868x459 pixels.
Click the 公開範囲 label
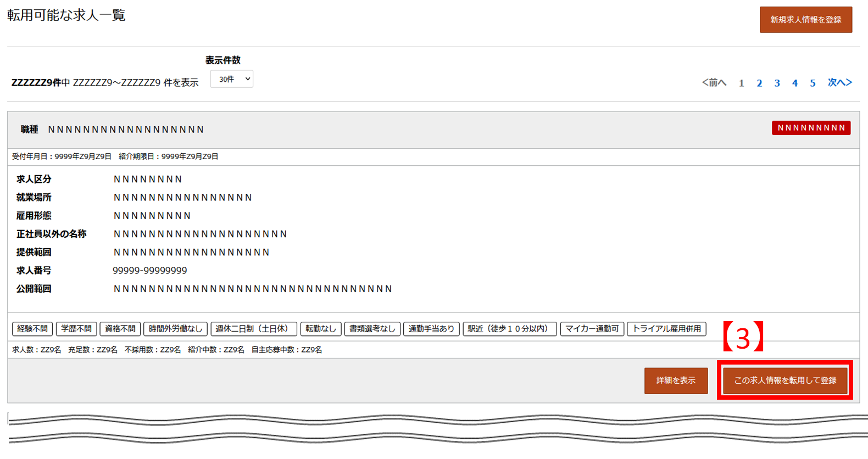pyautogui.click(x=34, y=289)
